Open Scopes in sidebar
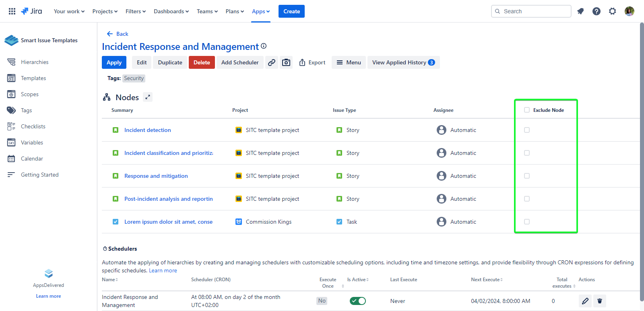The height and width of the screenshot is (311, 644). (30, 94)
